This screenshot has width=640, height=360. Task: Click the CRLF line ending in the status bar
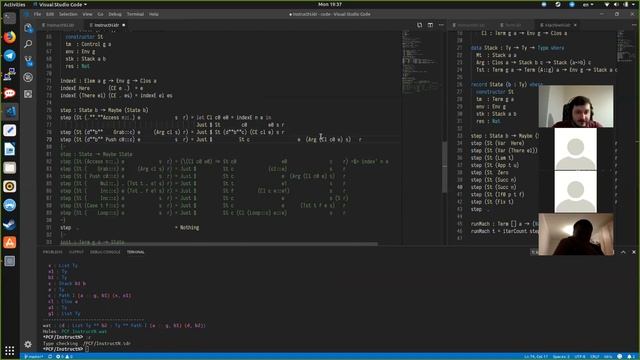[595, 356]
